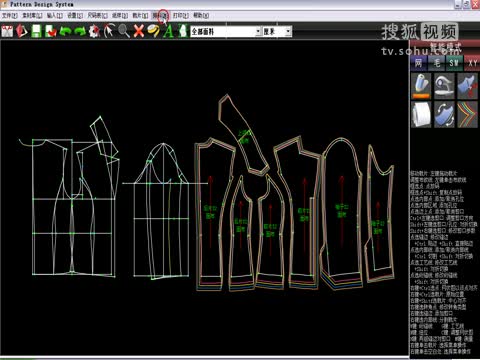Toggle the XY mode button
The height and width of the screenshot is (360, 480).
(x=472, y=63)
